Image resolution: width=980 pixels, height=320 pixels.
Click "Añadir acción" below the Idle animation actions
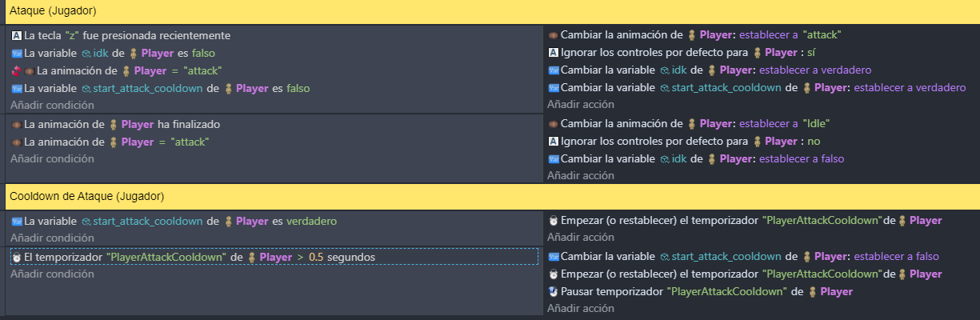coord(581,176)
